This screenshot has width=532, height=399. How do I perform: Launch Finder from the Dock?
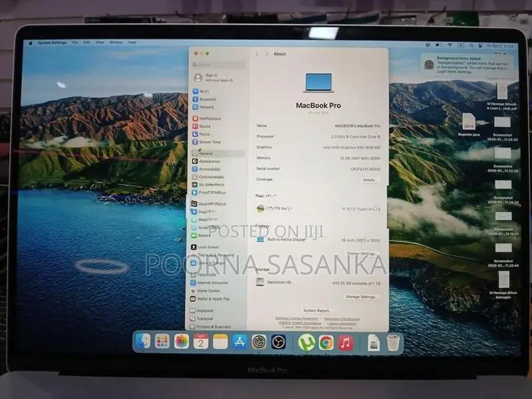(x=143, y=341)
